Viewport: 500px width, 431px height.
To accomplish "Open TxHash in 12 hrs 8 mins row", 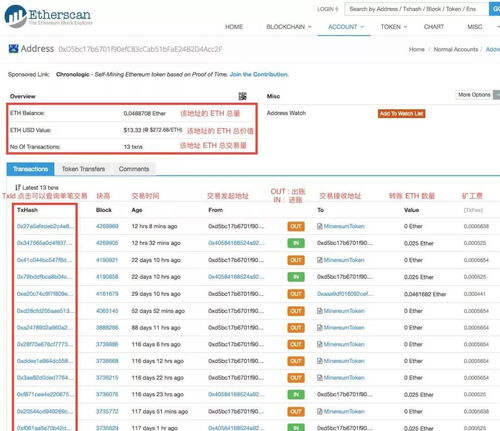I will (45, 226).
